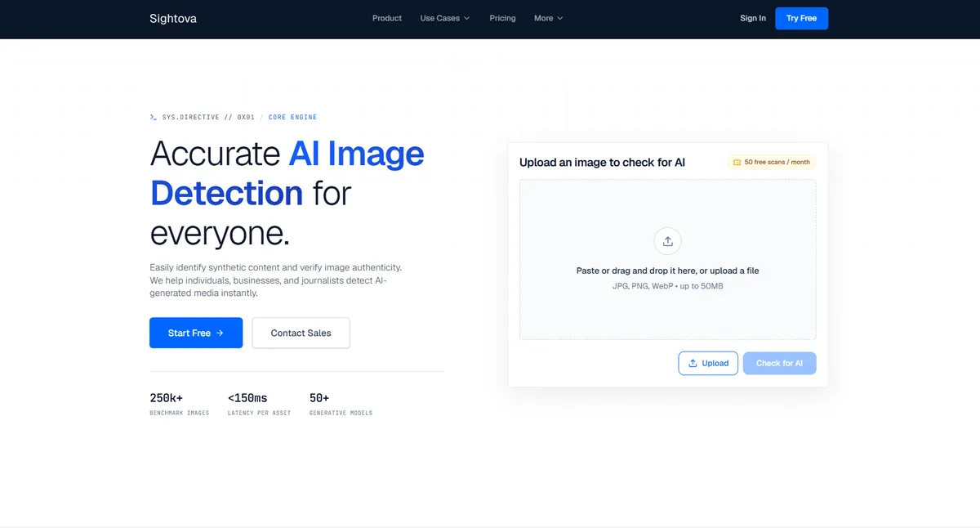980x528 pixels.
Task: Click the 'JPG, PNG, WebP • up to 50MB' text
Action: (x=668, y=286)
